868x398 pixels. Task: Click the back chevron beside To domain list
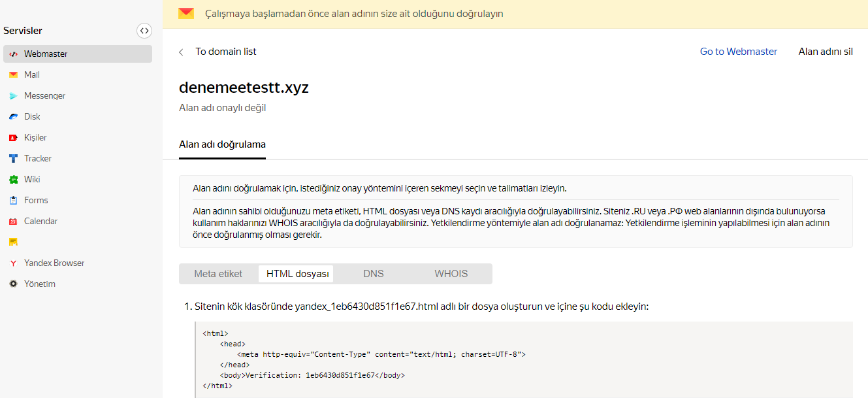coord(181,52)
